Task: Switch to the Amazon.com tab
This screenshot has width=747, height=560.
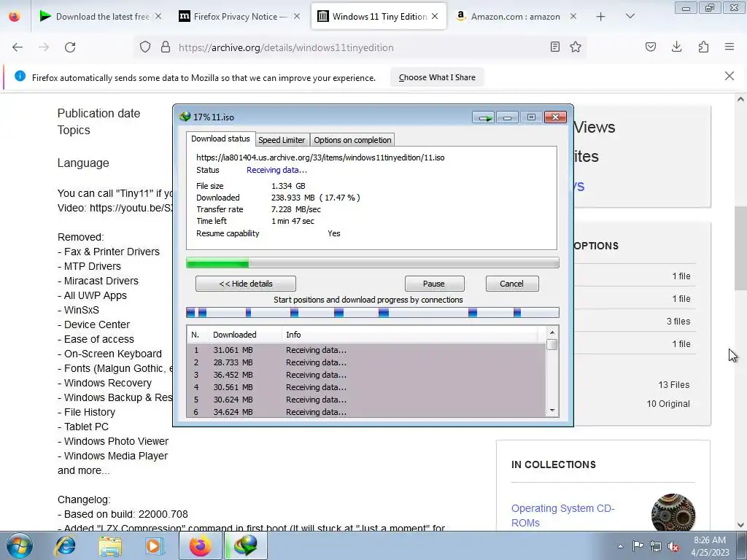Action: [514, 17]
